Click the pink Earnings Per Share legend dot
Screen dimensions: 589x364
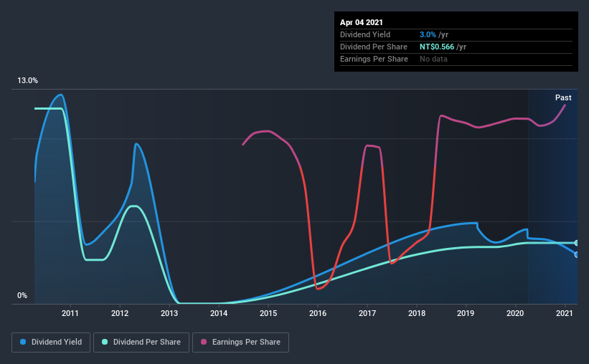pos(204,342)
